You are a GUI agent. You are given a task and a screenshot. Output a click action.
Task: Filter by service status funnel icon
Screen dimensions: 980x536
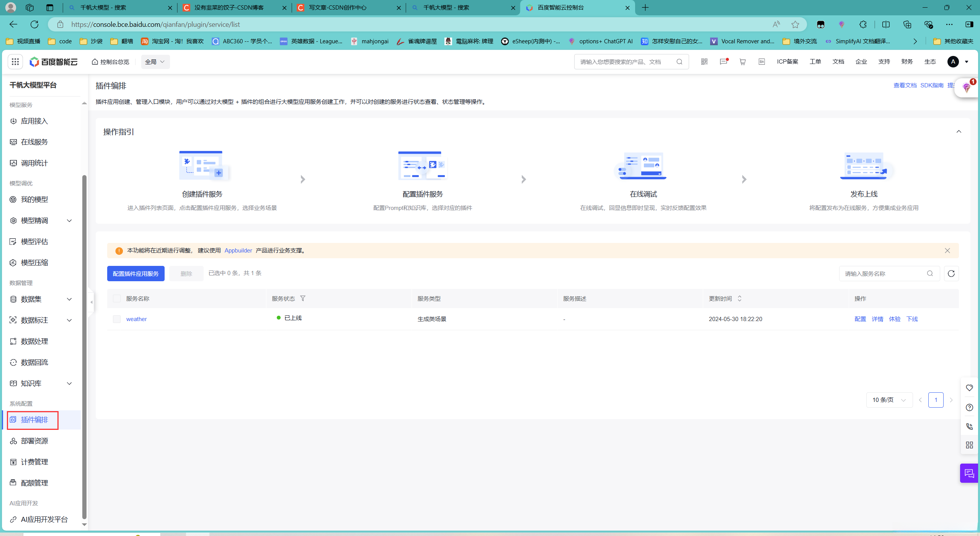pyautogui.click(x=303, y=298)
